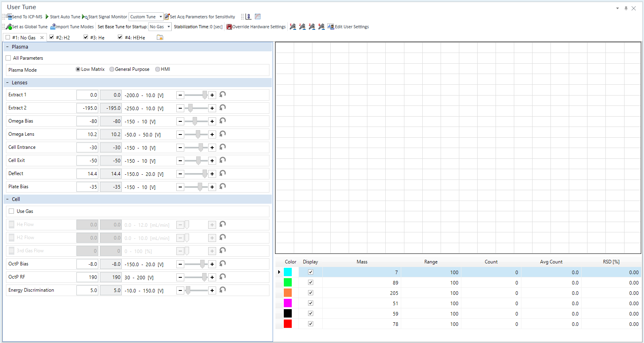This screenshot has height=343, width=644.
Task: Uncheck the #4: HEHe mode checkbox
Action: [120, 37]
